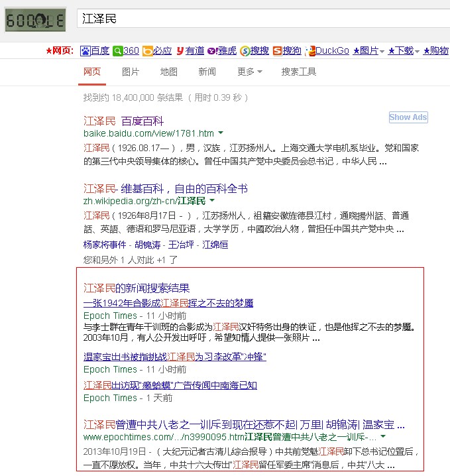Screen dimensions: 450x476
Task: Click the Google doodle logo
Action: tap(35, 19)
